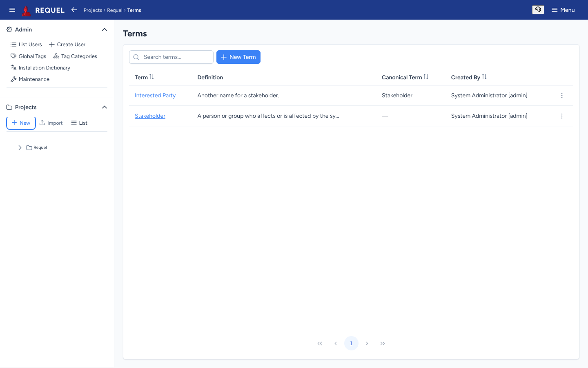This screenshot has height=368, width=588.
Task: Go to last page of terms
Action: [x=383, y=343]
